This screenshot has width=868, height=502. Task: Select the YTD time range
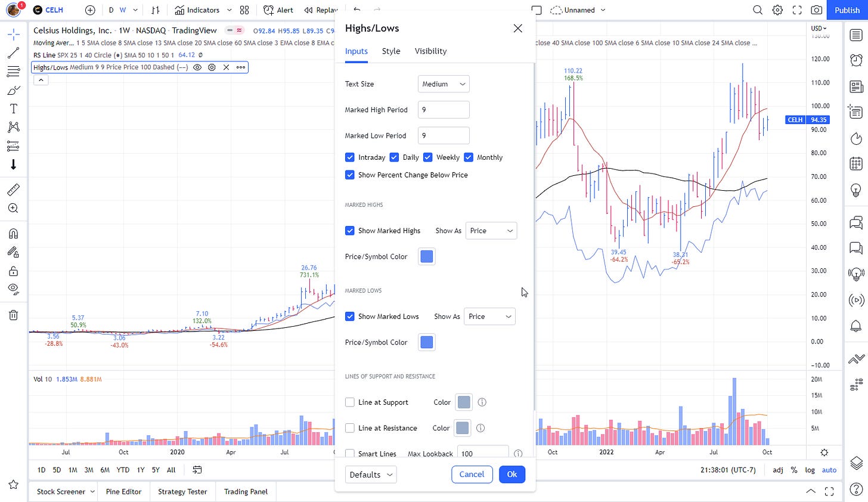(123, 470)
